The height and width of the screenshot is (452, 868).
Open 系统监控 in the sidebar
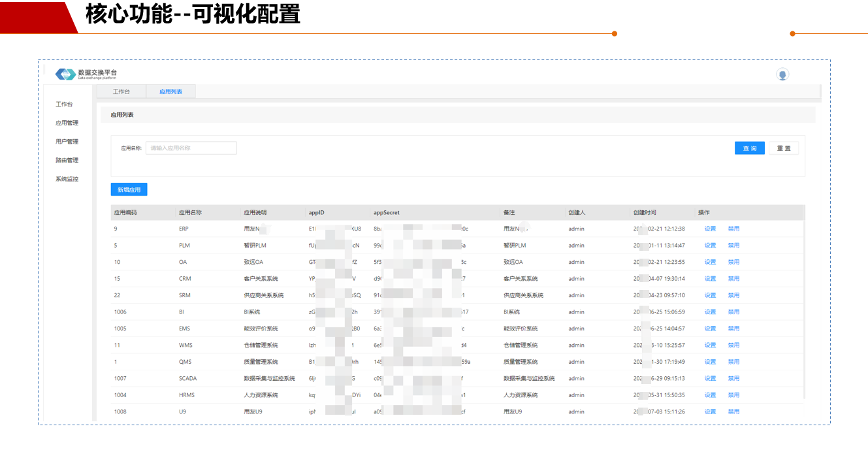click(67, 179)
